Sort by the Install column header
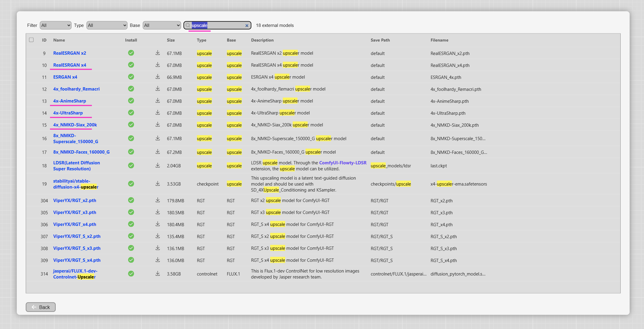The width and height of the screenshot is (644, 329). pyautogui.click(x=131, y=40)
